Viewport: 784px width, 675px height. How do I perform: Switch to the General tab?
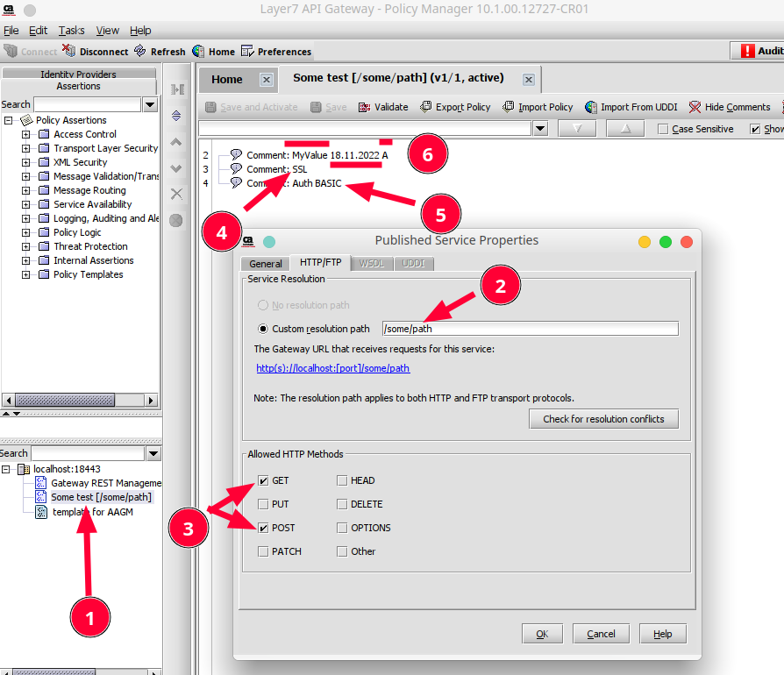point(265,263)
